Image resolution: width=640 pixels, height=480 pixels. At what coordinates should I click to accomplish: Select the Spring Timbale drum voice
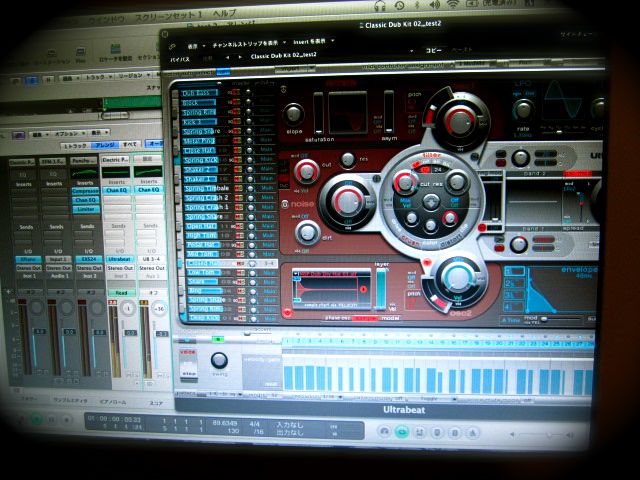[207, 189]
